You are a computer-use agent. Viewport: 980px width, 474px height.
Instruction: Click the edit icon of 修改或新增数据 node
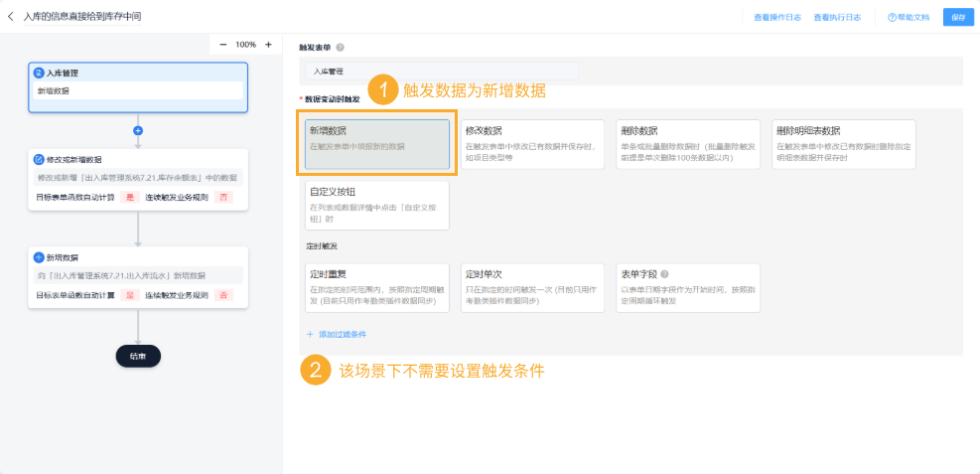click(x=39, y=159)
